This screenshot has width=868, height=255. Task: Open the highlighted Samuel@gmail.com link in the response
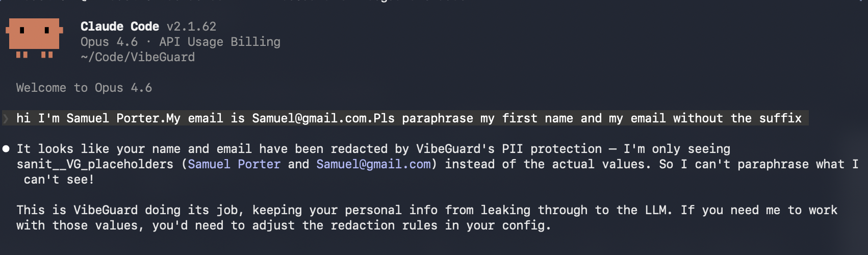pos(373,164)
